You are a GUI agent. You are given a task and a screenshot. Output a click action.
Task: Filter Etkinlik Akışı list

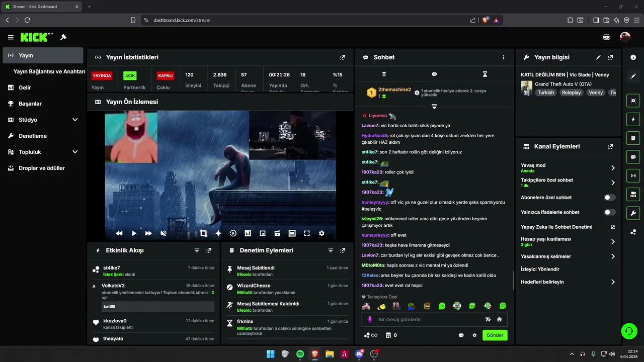197,250
